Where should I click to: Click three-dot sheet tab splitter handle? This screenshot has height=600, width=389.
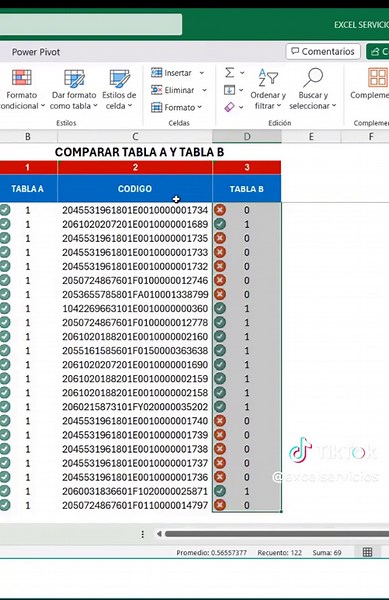pyautogui.click(x=143, y=534)
